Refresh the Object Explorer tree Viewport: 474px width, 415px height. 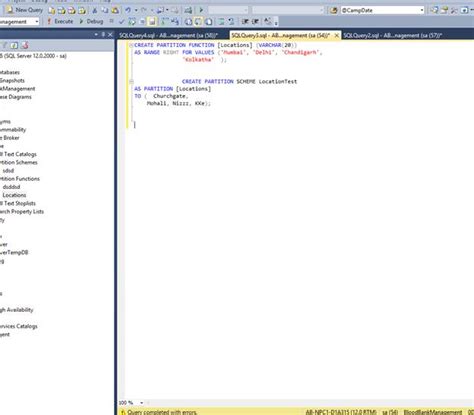pos(14,45)
